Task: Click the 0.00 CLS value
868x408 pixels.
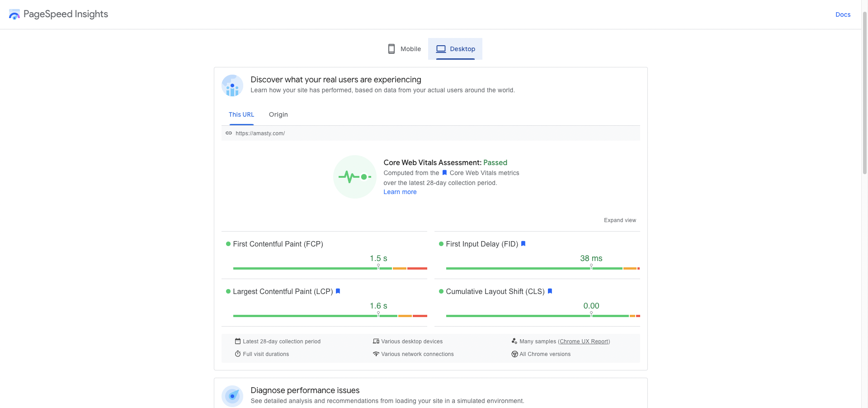Action: pyautogui.click(x=591, y=306)
